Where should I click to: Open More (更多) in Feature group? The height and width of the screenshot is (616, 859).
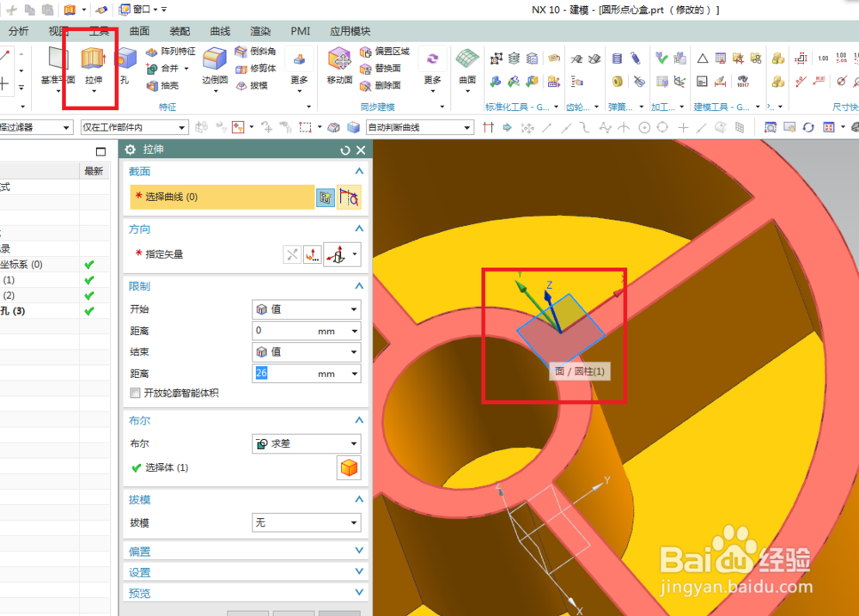click(x=299, y=69)
